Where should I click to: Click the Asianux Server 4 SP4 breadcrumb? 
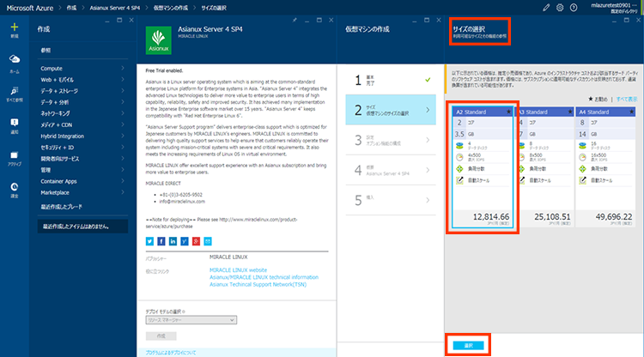pos(114,8)
